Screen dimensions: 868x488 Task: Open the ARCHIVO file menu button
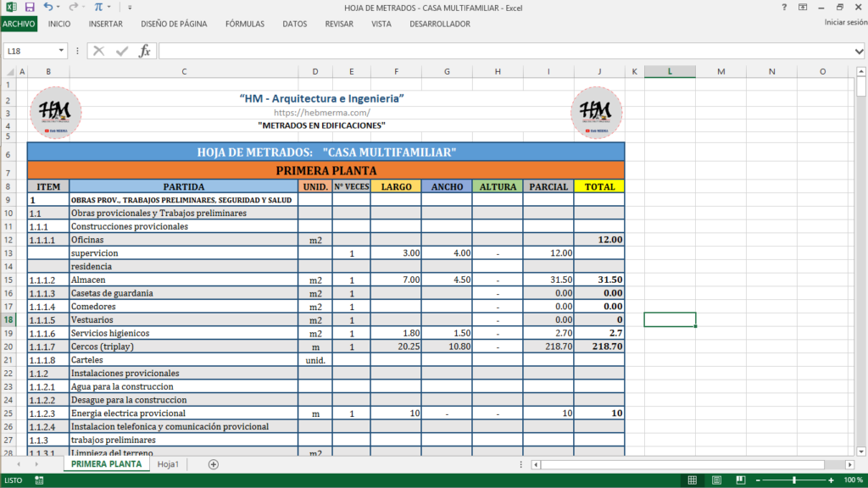pos(19,24)
